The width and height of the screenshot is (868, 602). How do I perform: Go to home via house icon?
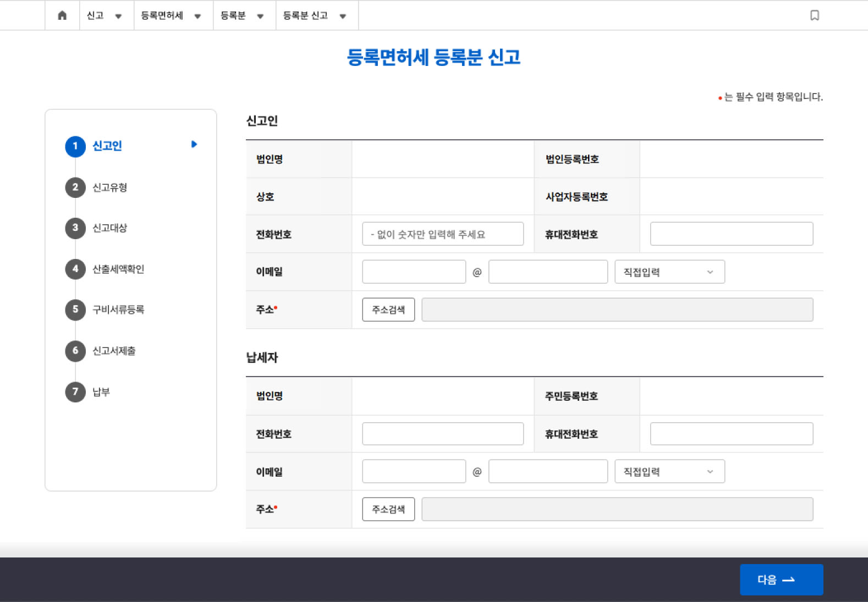pos(62,15)
